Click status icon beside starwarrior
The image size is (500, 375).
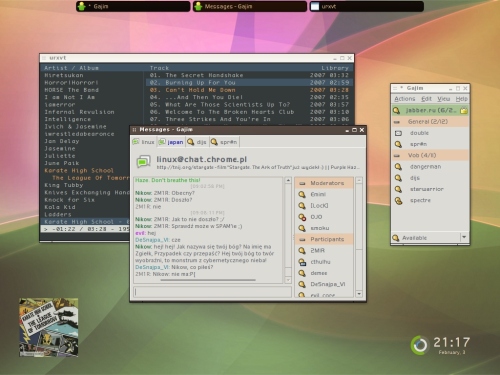pyautogui.click(x=398, y=189)
